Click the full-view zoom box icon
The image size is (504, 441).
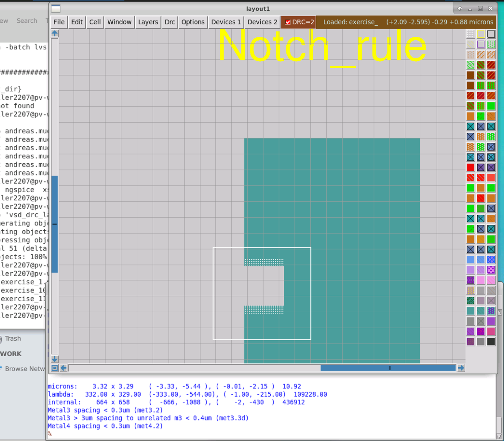coord(55,368)
